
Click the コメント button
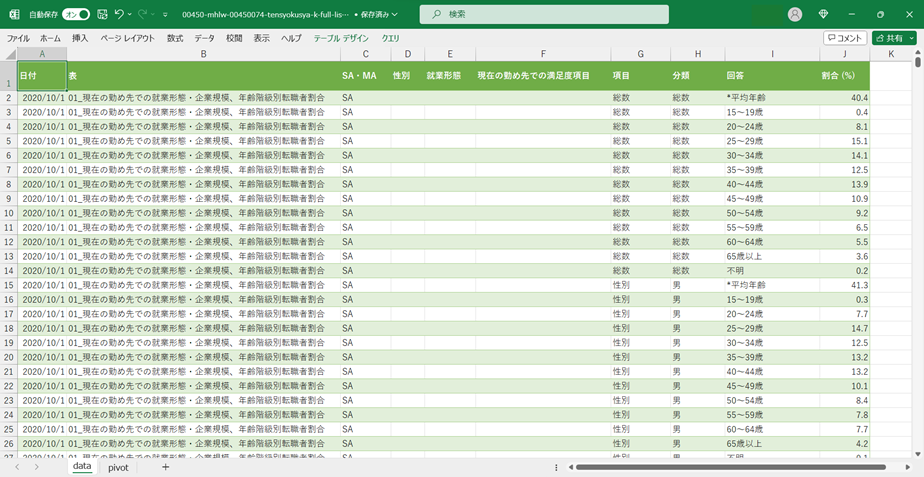(845, 38)
